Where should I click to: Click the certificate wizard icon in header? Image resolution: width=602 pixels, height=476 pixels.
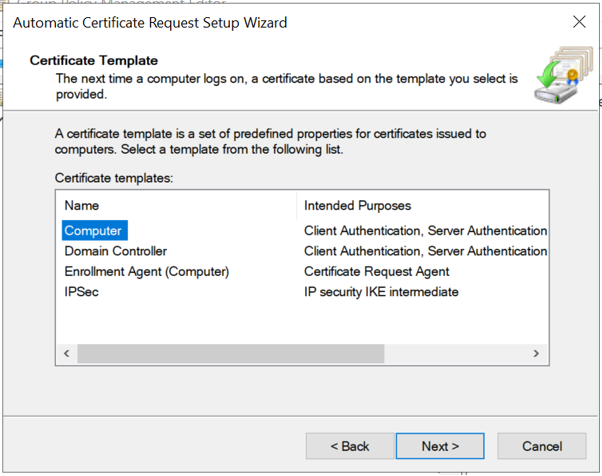[562, 76]
